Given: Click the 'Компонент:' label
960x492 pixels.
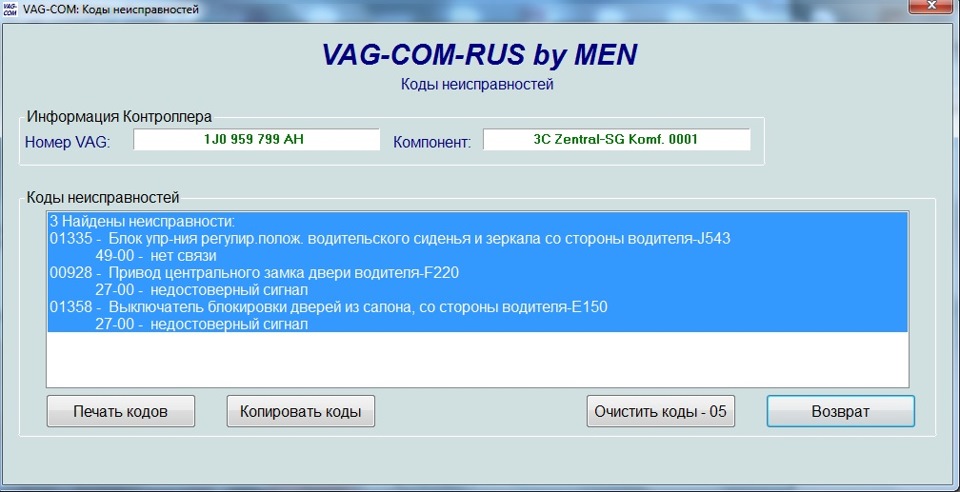Looking at the screenshot, I should [432, 143].
